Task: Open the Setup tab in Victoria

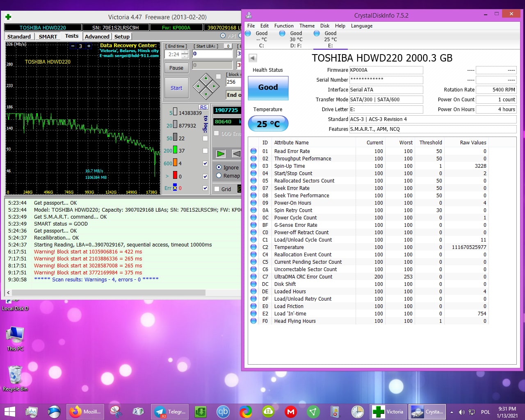Action: click(x=122, y=37)
